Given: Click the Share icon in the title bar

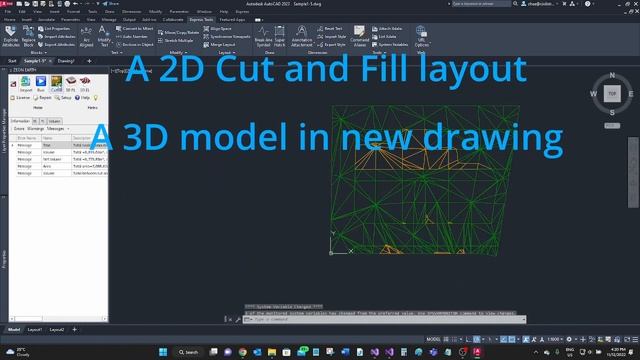Looking at the screenshot, I should (110, 4).
